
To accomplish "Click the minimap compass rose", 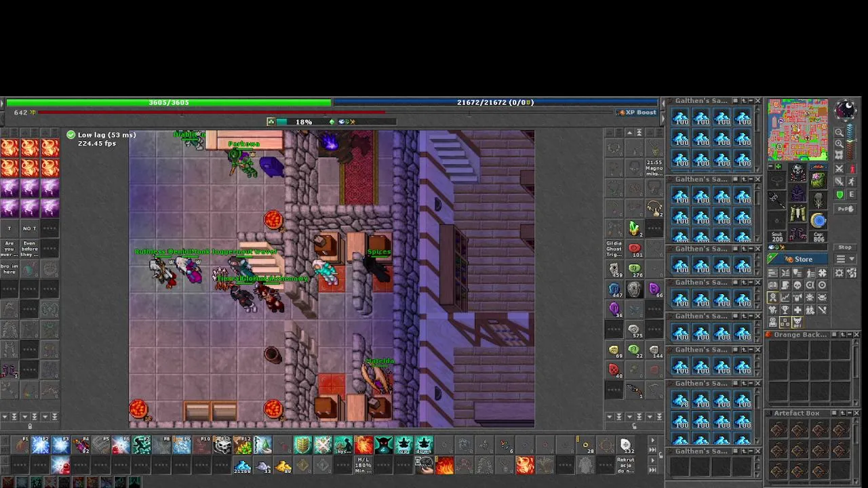I will tap(845, 110).
